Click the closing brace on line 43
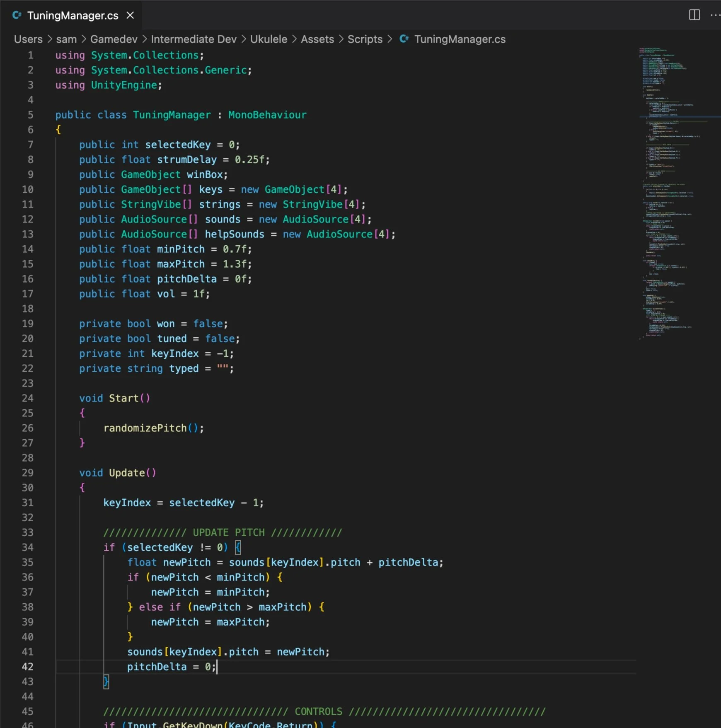 click(106, 682)
